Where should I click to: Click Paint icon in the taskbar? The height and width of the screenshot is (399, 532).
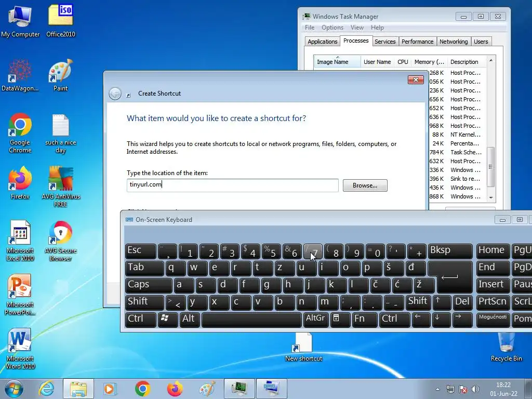[207, 389]
